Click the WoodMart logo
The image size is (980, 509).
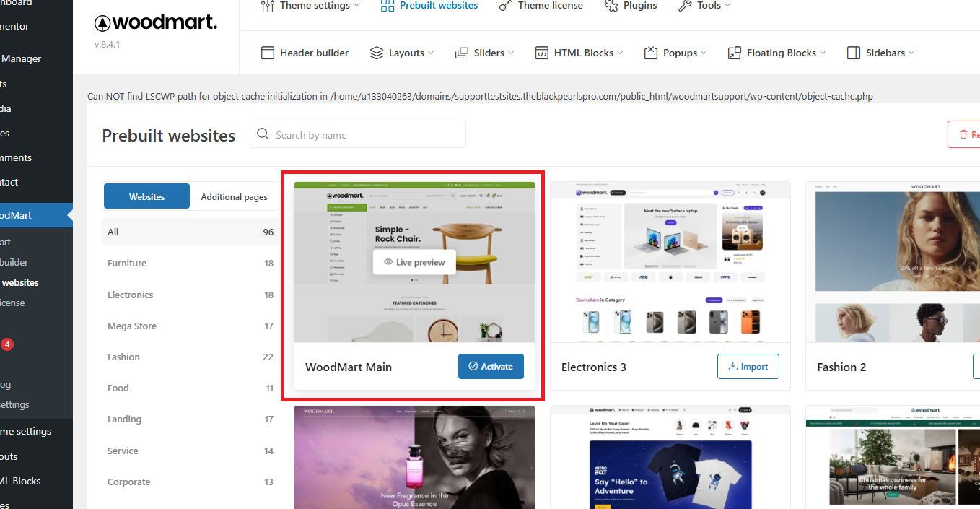tap(156, 22)
